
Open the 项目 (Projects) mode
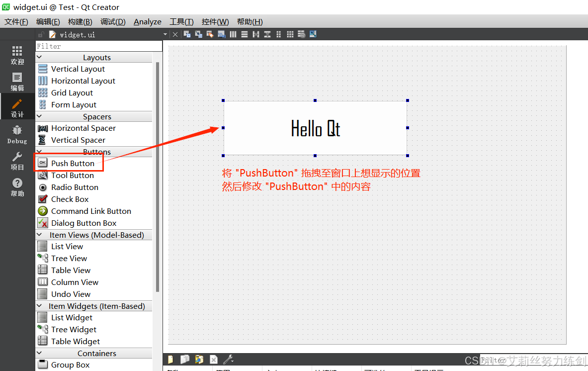(17, 161)
